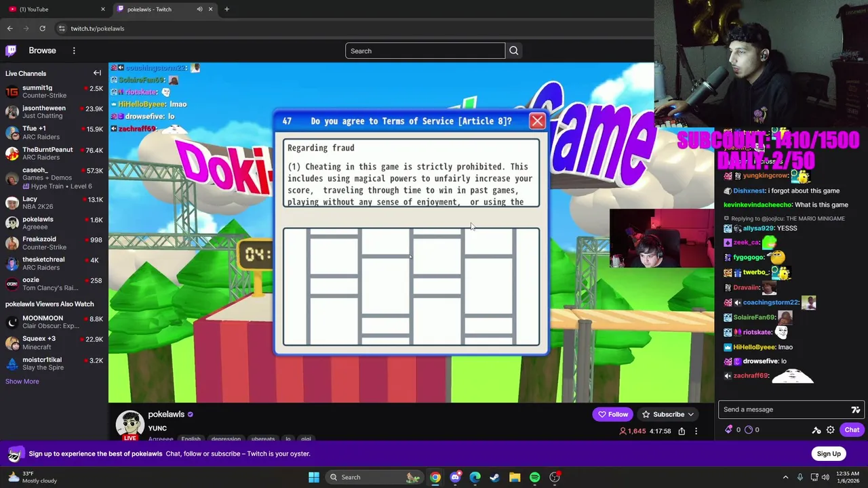Click the depression tag
Screen dimensions: 868x488
(226, 439)
